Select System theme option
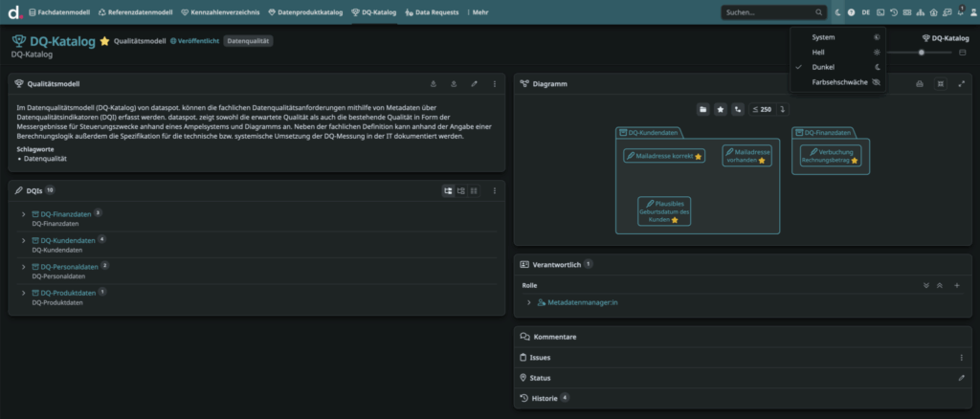 tap(838, 37)
